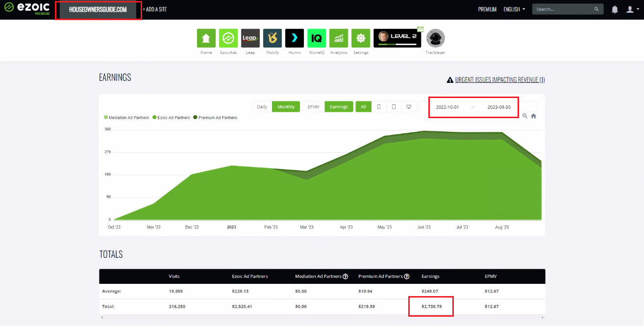The width and height of the screenshot is (644, 326).
Task: Select total Premium partners value $219.39
Action: [x=367, y=306]
